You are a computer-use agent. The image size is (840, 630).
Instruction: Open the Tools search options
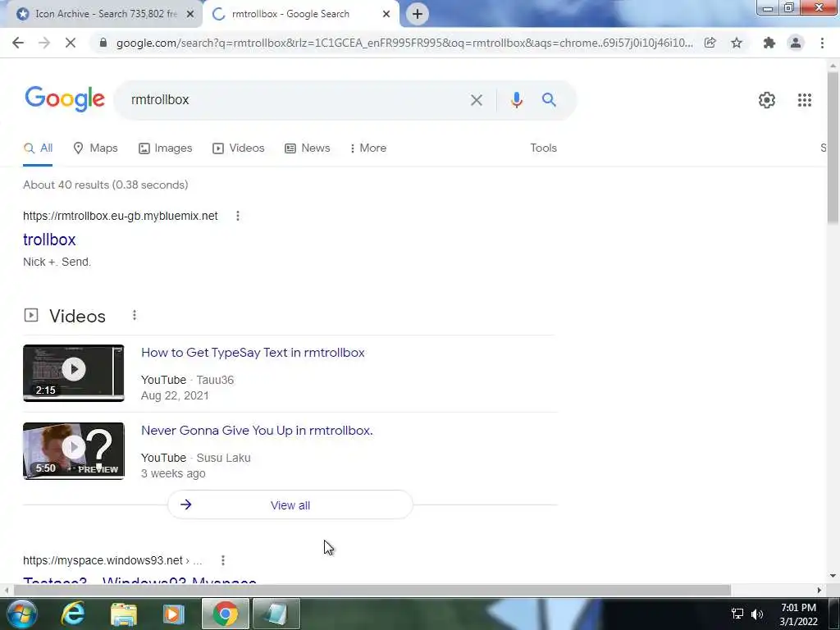tap(543, 148)
